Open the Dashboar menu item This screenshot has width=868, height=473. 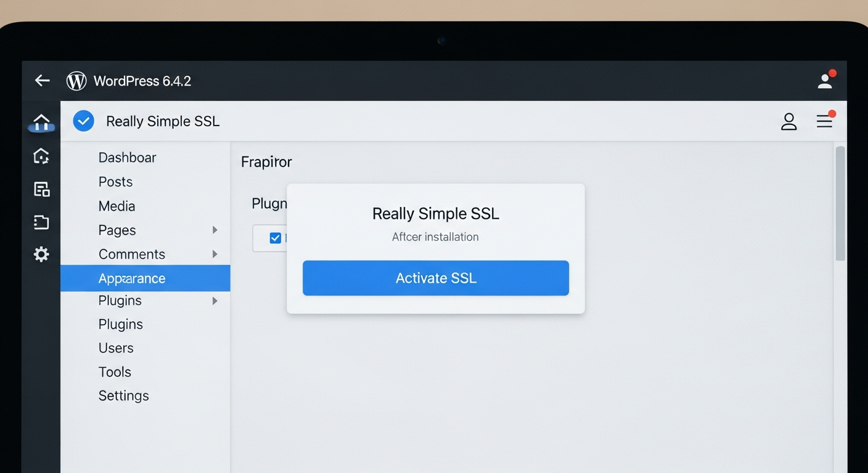click(x=128, y=158)
